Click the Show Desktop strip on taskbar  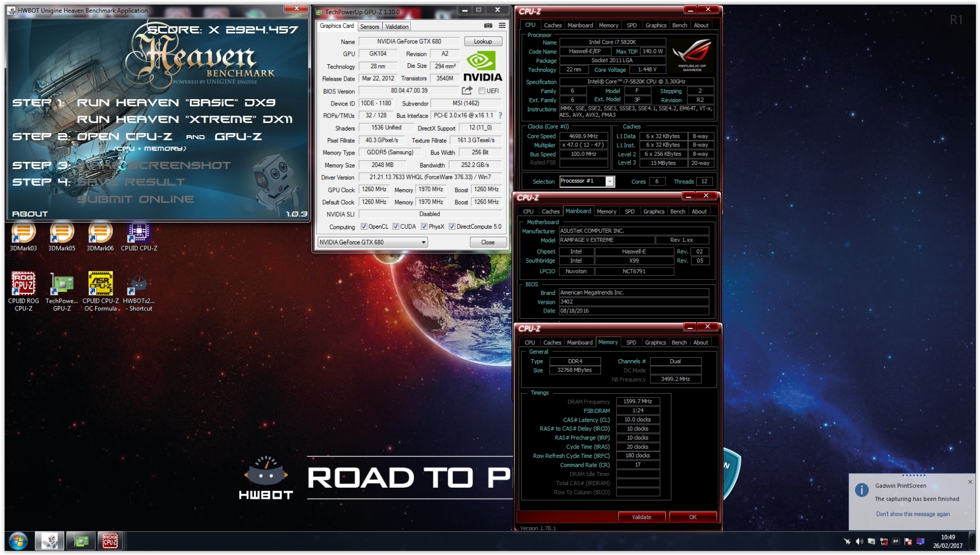[x=972, y=541]
